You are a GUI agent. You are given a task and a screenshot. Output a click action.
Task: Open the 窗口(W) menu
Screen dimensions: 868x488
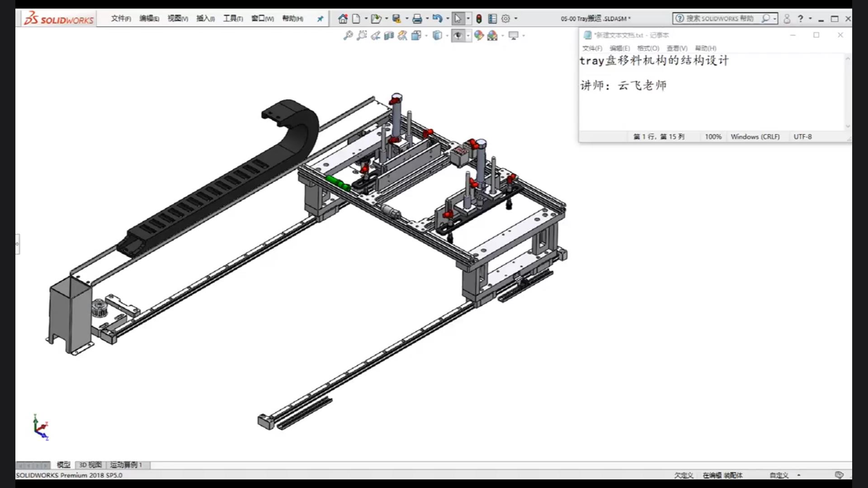(x=263, y=19)
